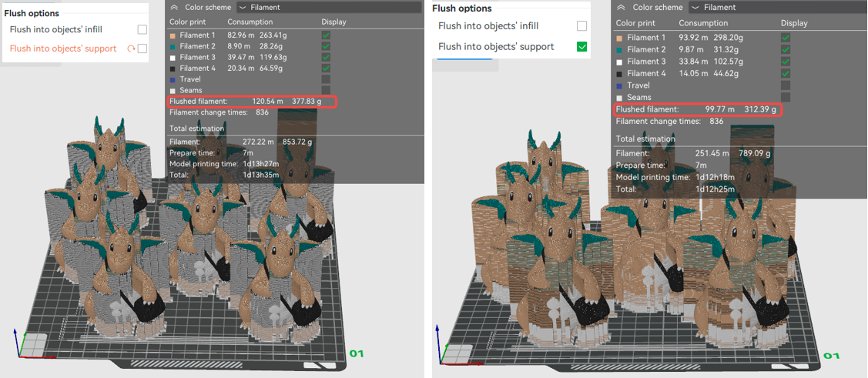Toggle display of Filament 3 row 119.63g
This screenshot has width=868, height=378.
[326, 57]
